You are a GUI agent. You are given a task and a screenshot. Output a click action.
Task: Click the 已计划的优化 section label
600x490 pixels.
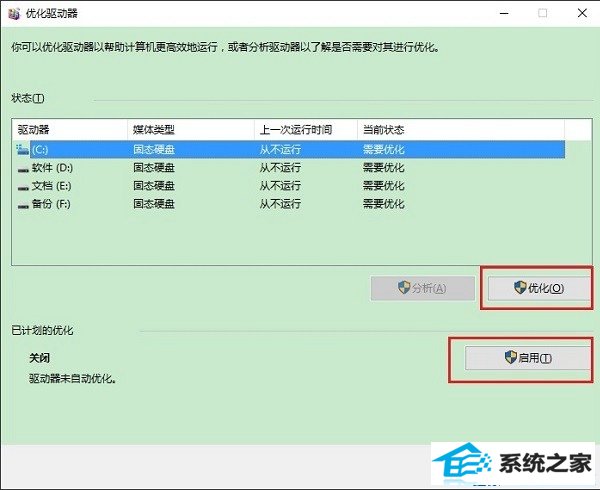click(x=42, y=330)
